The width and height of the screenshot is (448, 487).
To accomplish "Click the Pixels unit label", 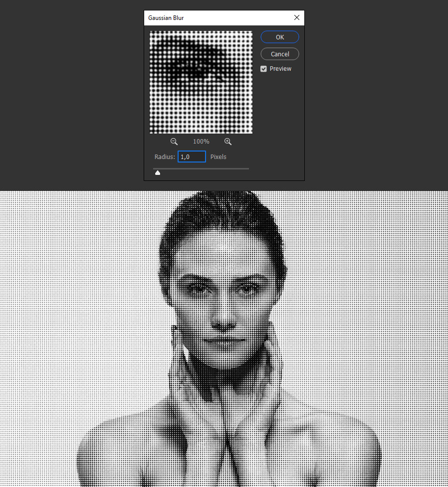I will pyautogui.click(x=218, y=157).
